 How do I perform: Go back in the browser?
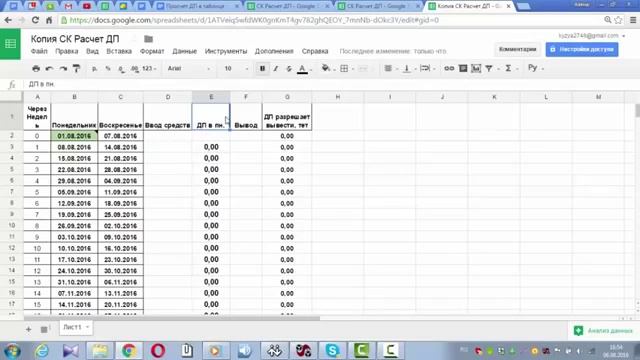[8, 20]
